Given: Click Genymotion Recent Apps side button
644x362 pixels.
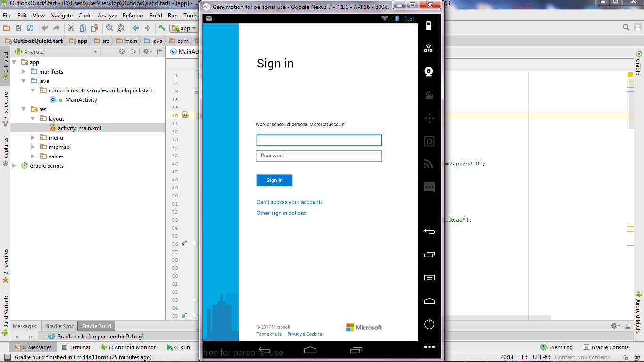Looking at the screenshot, I should pyautogui.click(x=429, y=255).
